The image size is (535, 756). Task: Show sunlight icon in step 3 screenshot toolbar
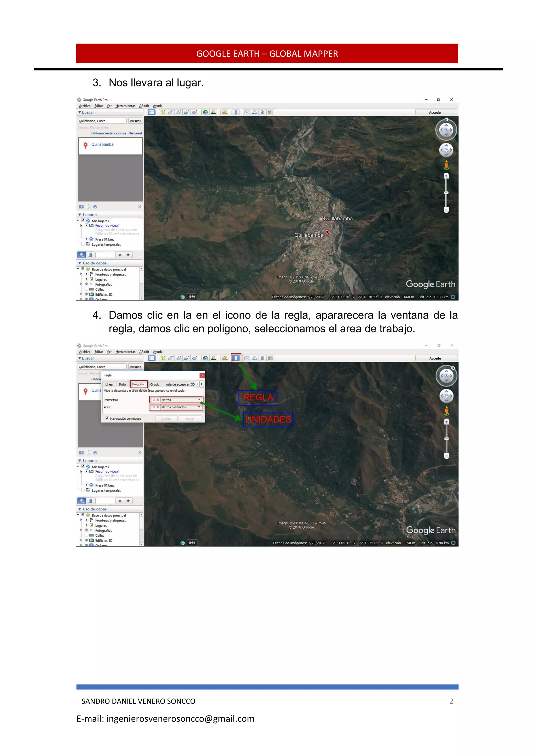click(x=213, y=112)
